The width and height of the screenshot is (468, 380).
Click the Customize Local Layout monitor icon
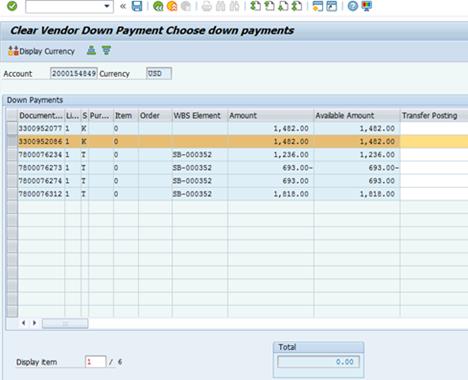(367, 6)
